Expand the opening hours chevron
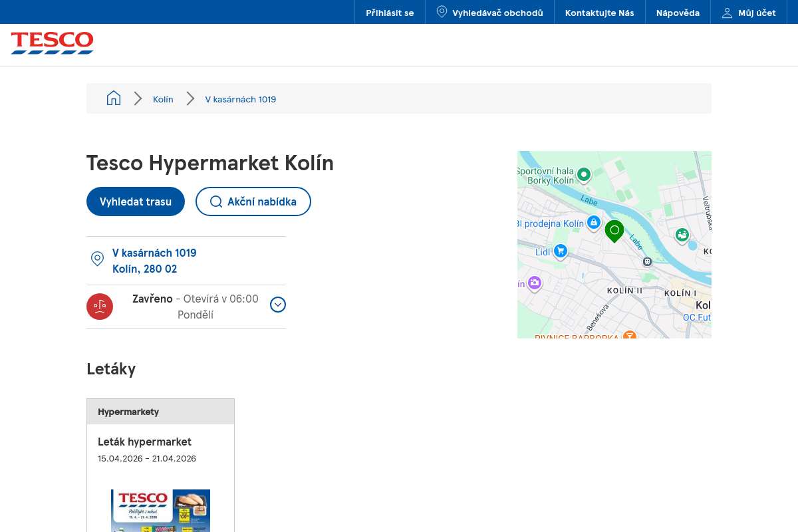 [278, 305]
